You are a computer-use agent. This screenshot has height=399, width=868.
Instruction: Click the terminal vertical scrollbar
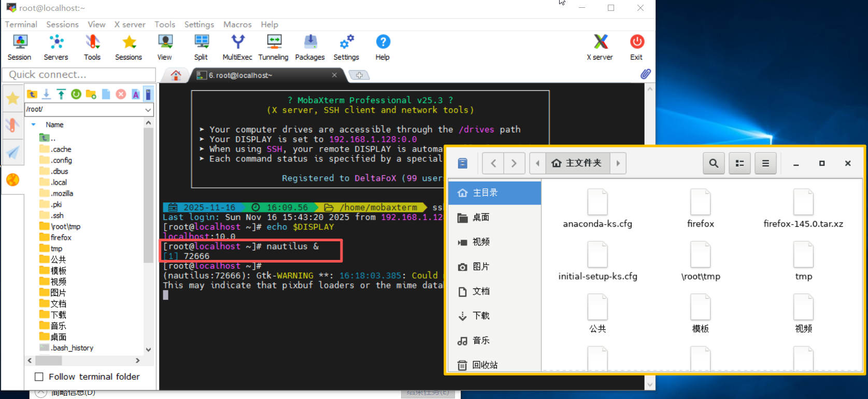coord(650,236)
